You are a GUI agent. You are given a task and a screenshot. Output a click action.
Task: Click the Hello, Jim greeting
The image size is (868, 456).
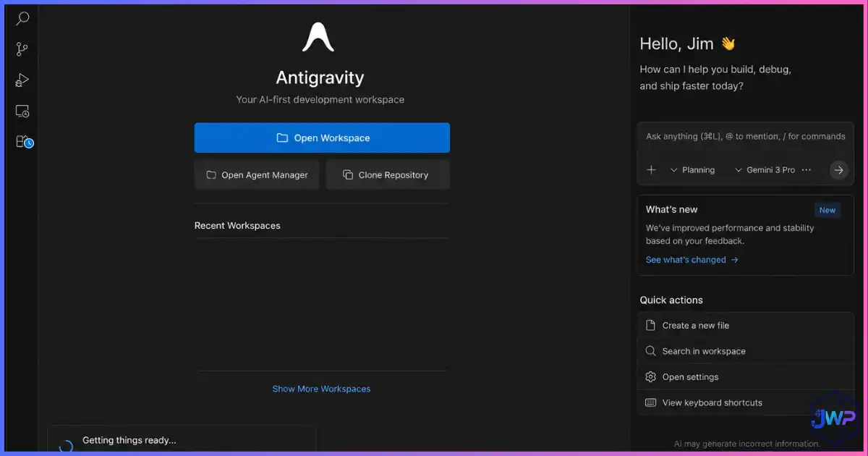click(687, 43)
